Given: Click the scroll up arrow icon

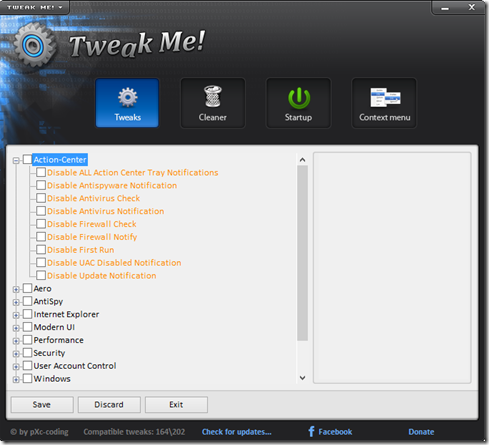Looking at the screenshot, I should click(x=302, y=160).
